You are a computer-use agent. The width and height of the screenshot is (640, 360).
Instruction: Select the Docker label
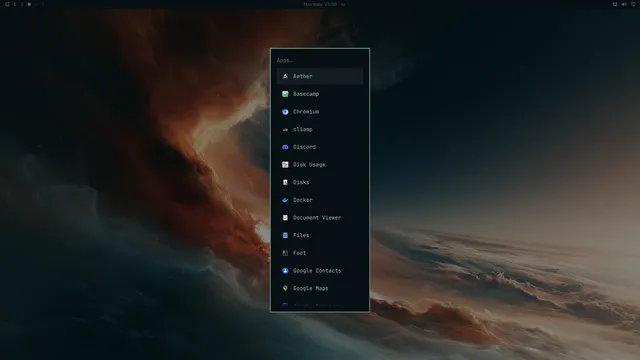click(303, 200)
